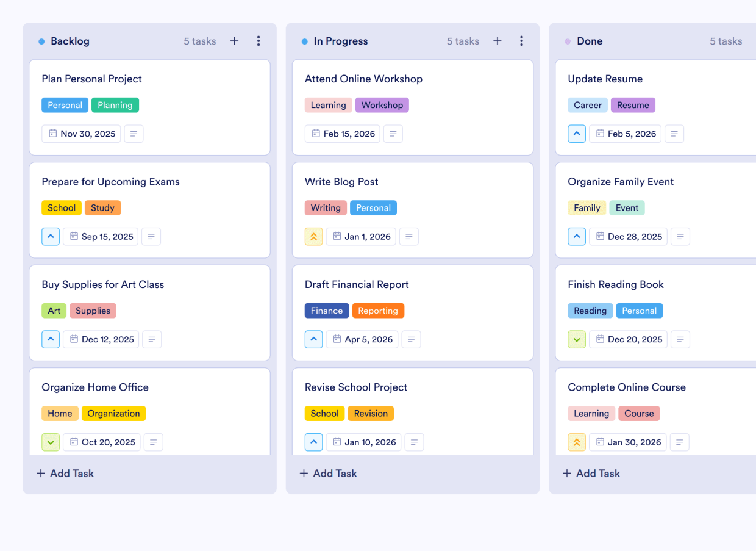Image resolution: width=756 pixels, height=551 pixels.
Task: Click the up chevron on Revise School Project
Action: coord(313,442)
